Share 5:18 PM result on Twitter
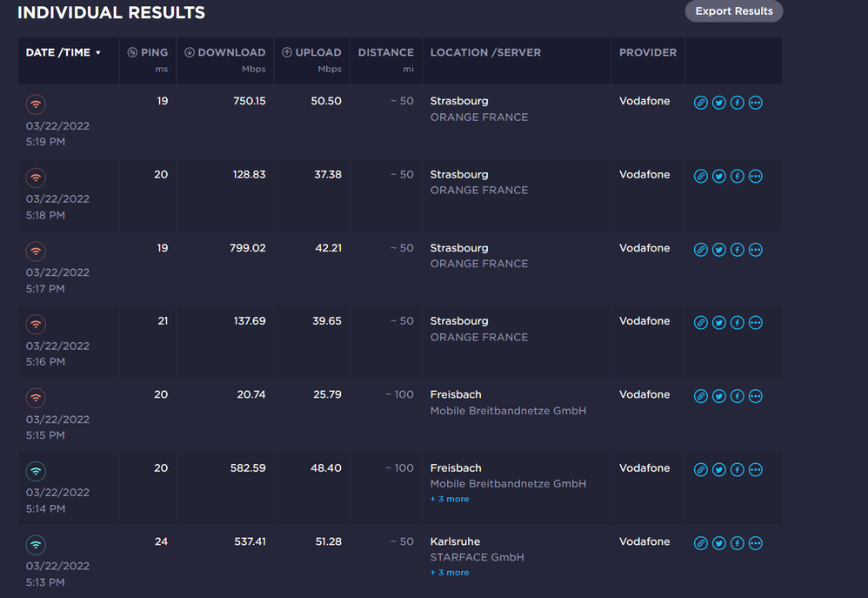Screen dimensions: 868x598 point(719,176)
